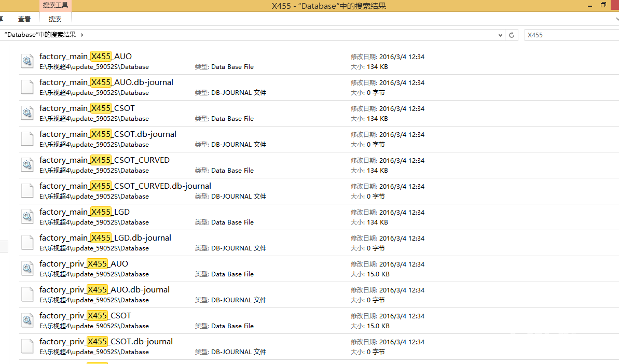Select the factory_priv_X455_CSOT.db-journal file icon

click(27, 347)
